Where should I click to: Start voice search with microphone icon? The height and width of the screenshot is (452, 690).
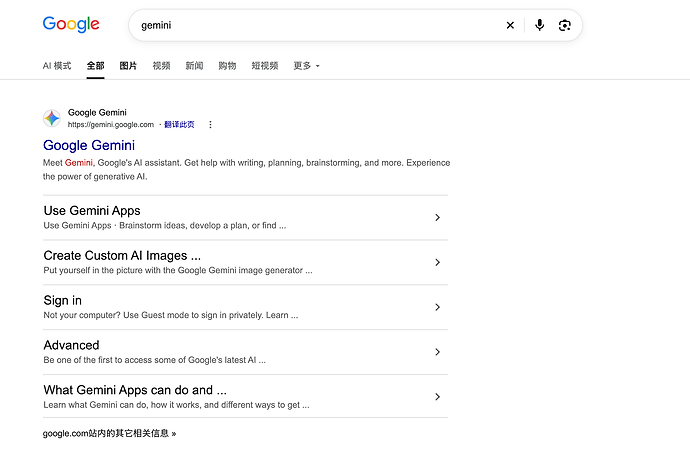point(540,25)
